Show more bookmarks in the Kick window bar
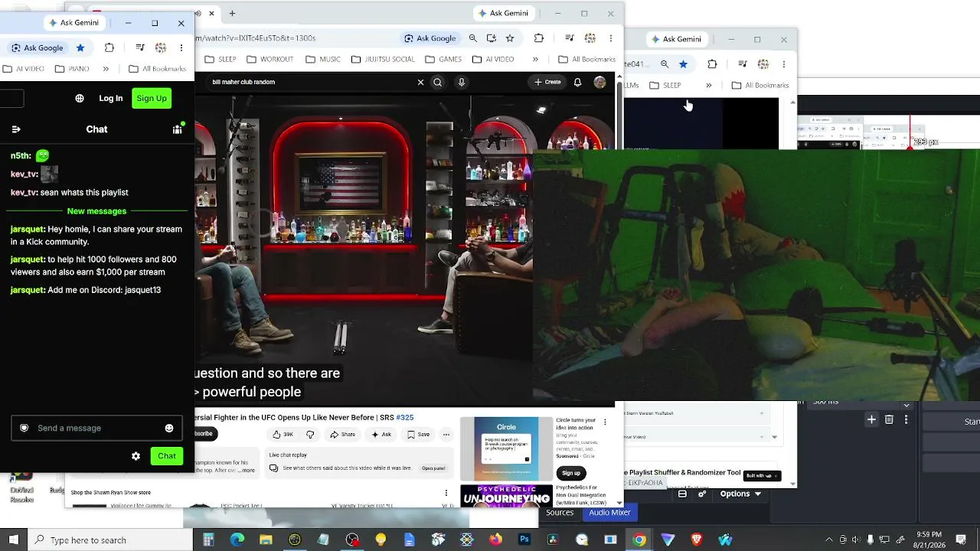This screenshot has height=551, width=980. pos(106,69)
